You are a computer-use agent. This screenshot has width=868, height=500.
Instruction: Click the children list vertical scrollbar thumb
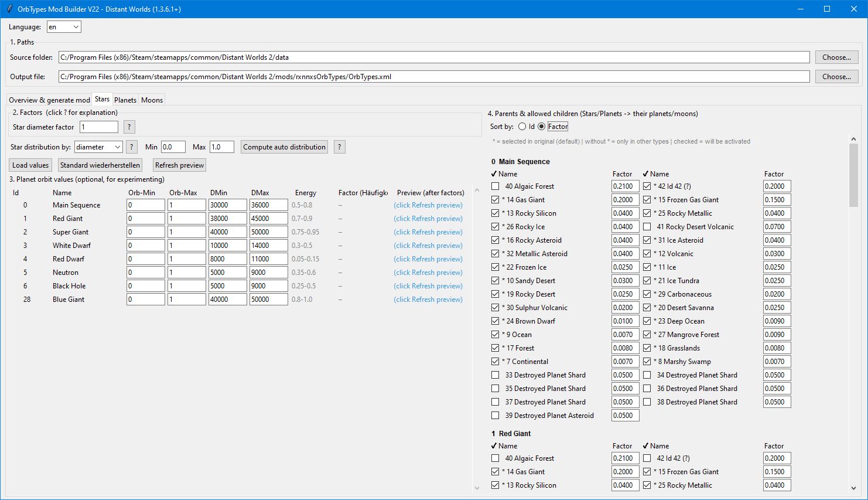pyautogui.click(x=853, y=175)
